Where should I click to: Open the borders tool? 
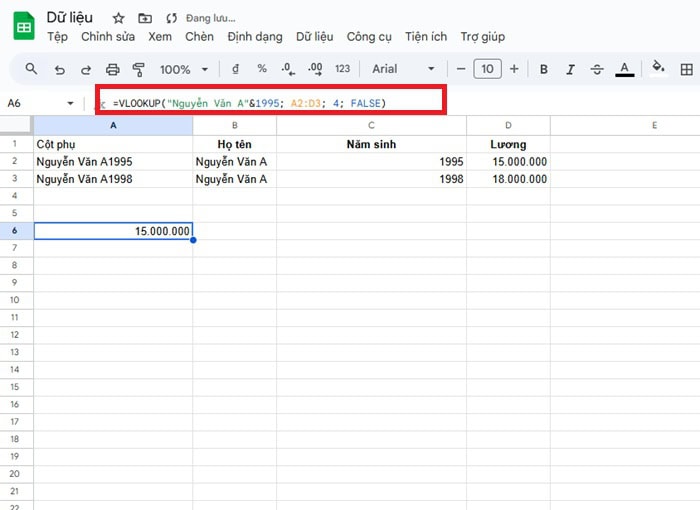(x=687, y=69)
